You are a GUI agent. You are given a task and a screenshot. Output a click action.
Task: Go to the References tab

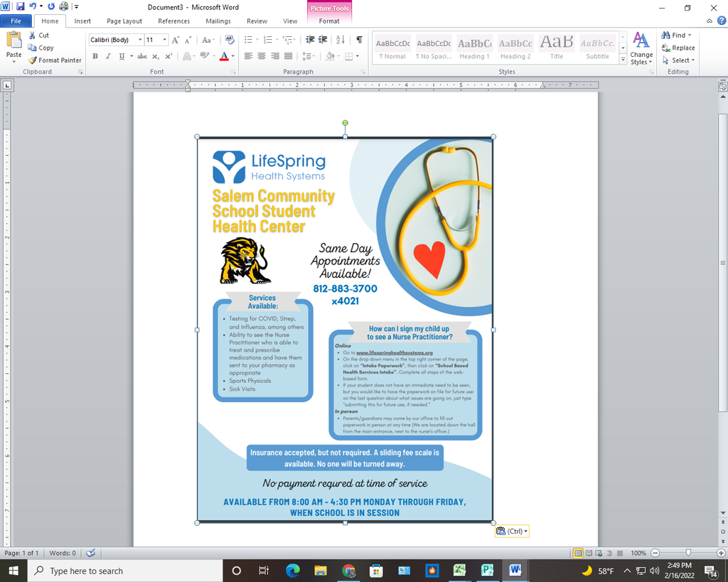[x=173, y=21]
